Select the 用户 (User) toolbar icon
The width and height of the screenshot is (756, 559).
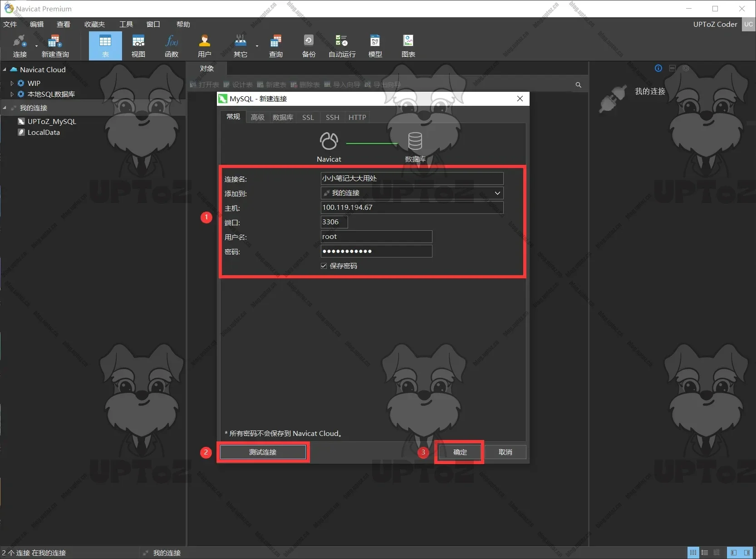[205, 46]
